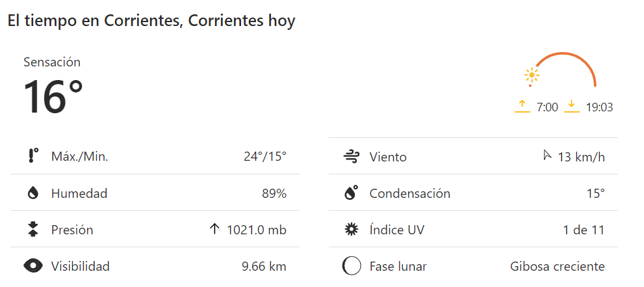Click the wind direction arrow icon
Screen dimensions: 644x287
pyautogui.click(x=547, y=156)
